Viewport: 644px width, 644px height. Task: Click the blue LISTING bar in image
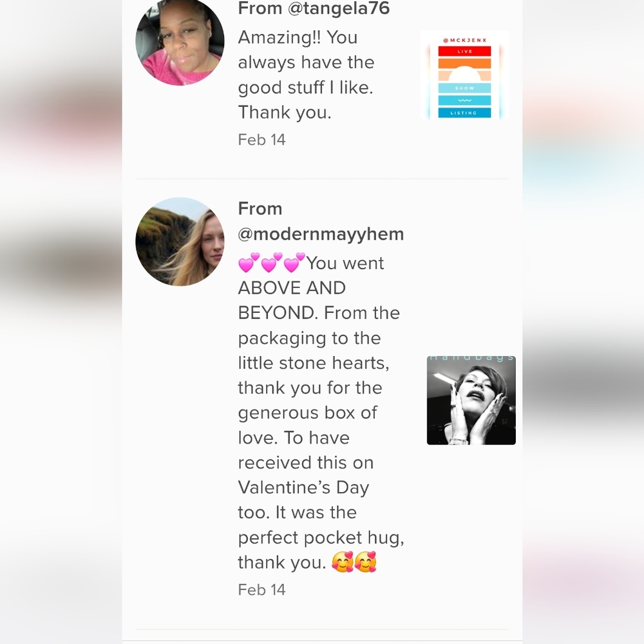pyautogui.click(x=464, y=113)
